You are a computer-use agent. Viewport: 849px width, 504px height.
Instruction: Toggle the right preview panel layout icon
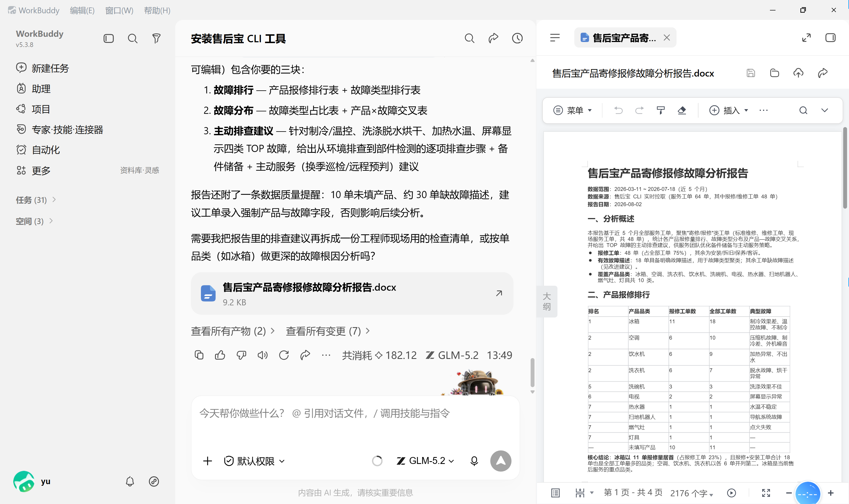830,38
